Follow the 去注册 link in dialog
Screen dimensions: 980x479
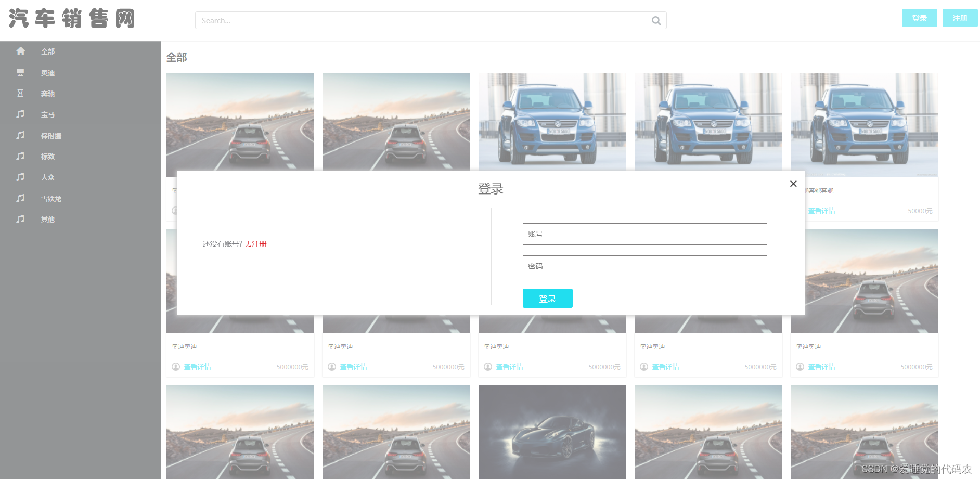[255, 244]
